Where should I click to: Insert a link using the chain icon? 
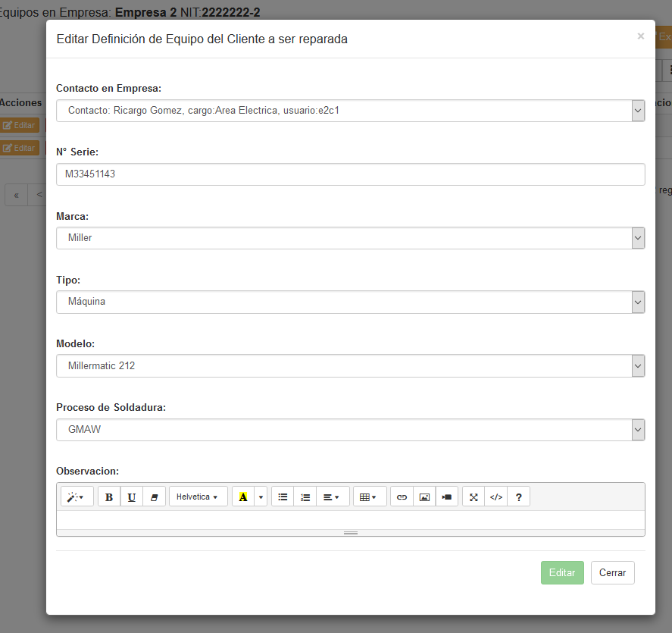402,497
